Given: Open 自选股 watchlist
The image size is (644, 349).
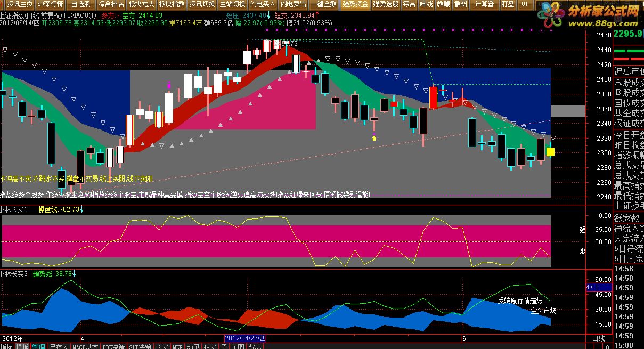Looking at the screenshot, I should pos(80,4).
